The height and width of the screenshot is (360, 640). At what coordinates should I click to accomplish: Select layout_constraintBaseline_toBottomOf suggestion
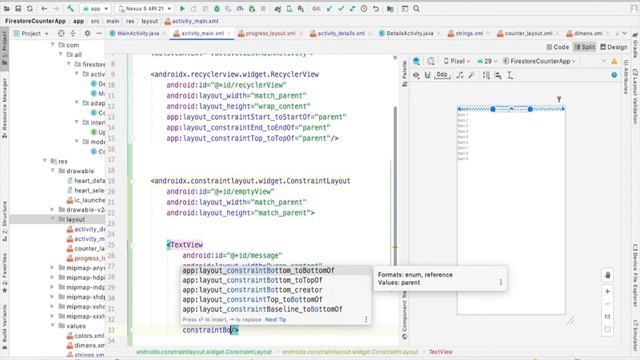(276, 309)
